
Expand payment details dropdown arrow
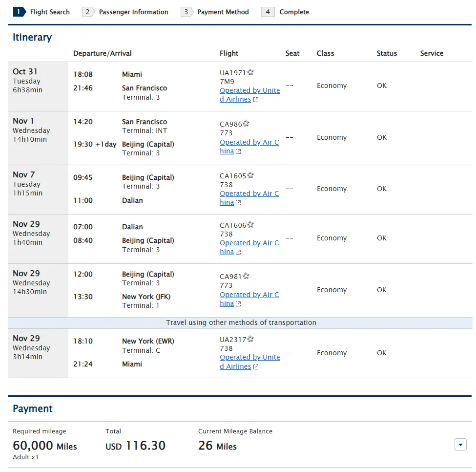460,444
